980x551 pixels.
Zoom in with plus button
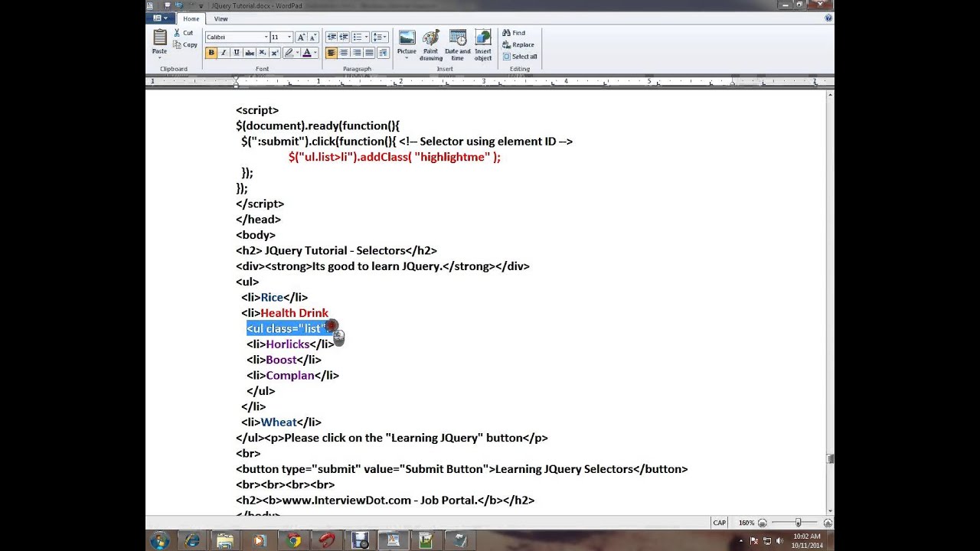click(x=827, y=523)
